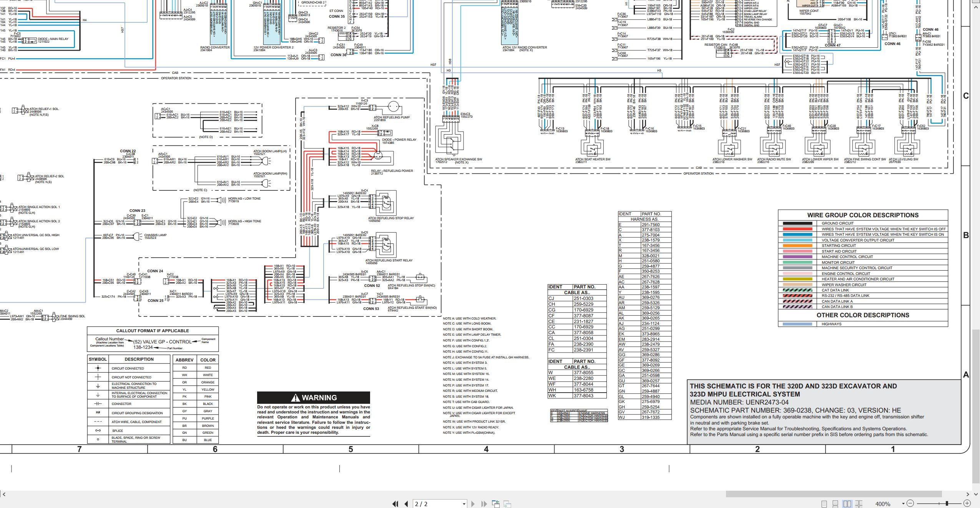The height and width of the screenshot is (508, 980).
Task: Click the ATCH FINE SWING CONT SW label
Action: tap(865, 159)
